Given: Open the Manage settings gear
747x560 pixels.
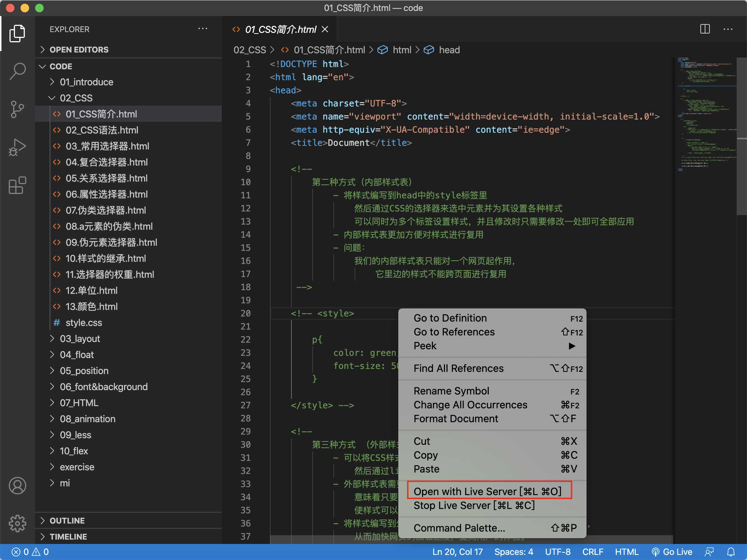Looking at the screenshot, I should click(x=17, y=523).
